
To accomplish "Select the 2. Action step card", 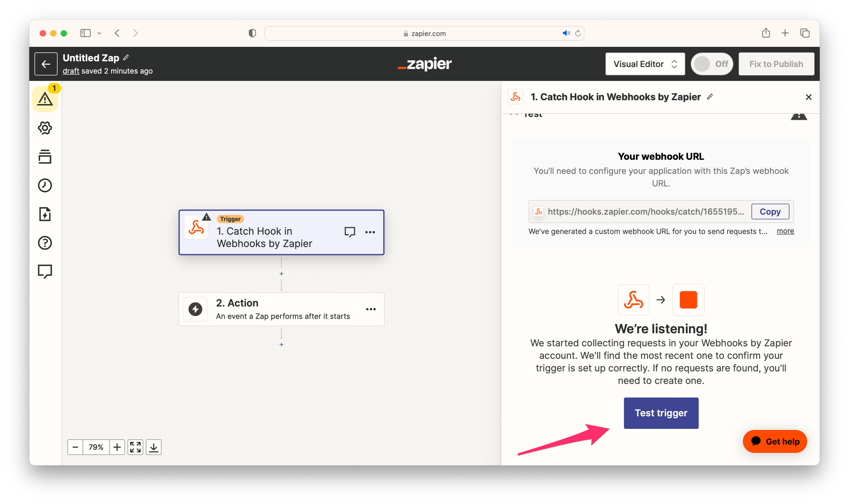I will 281,309.
